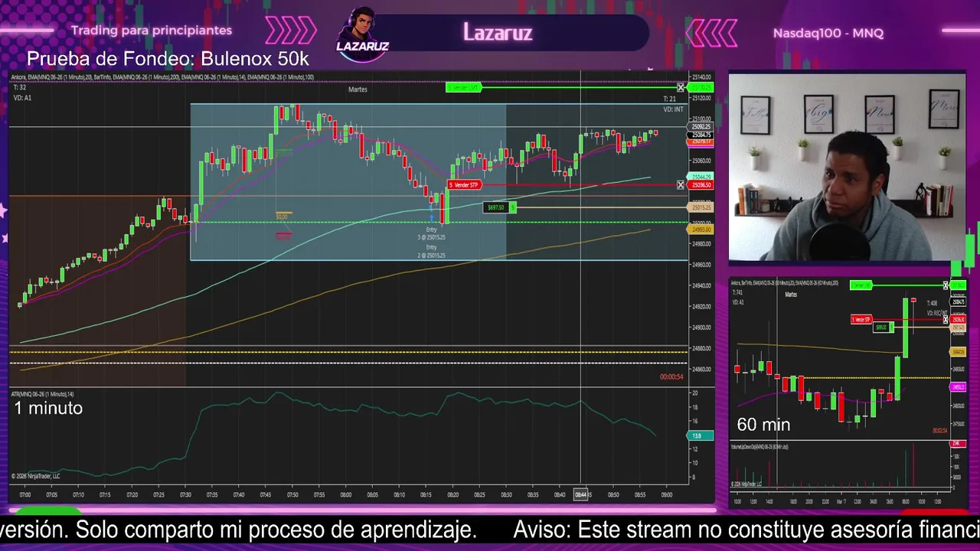Click the 'Lazaruz' title banner
980x551 pixels.
pos(498,32)
